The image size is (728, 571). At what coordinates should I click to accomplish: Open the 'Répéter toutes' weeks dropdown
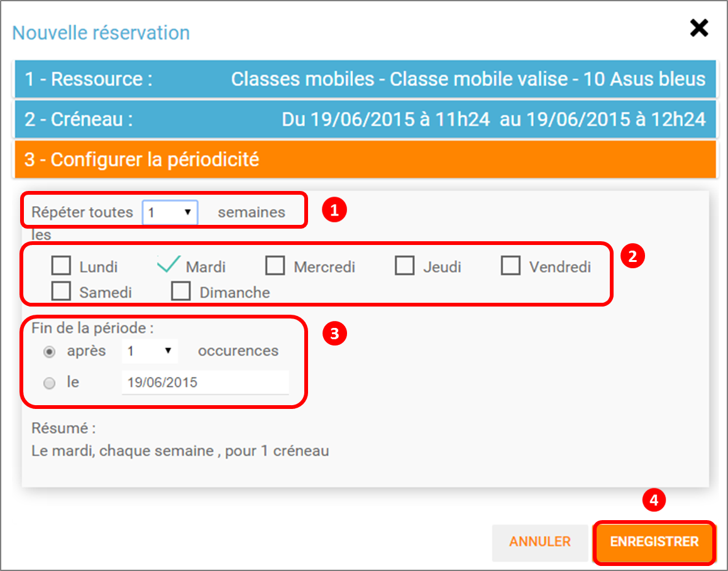[170, 212]
